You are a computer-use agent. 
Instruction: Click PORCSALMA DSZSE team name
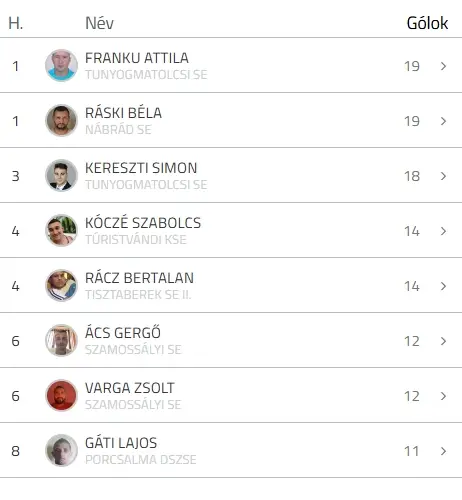[x=140, y=460]
